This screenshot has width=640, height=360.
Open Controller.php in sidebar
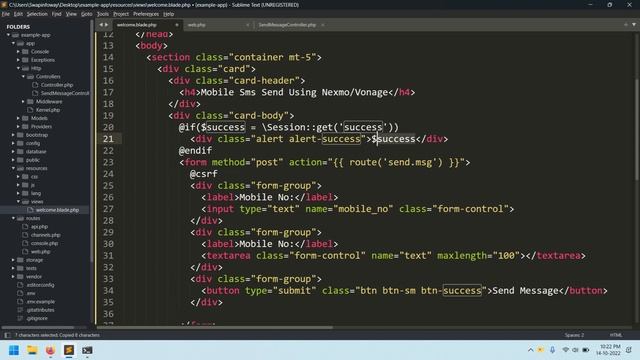[57, 85]
